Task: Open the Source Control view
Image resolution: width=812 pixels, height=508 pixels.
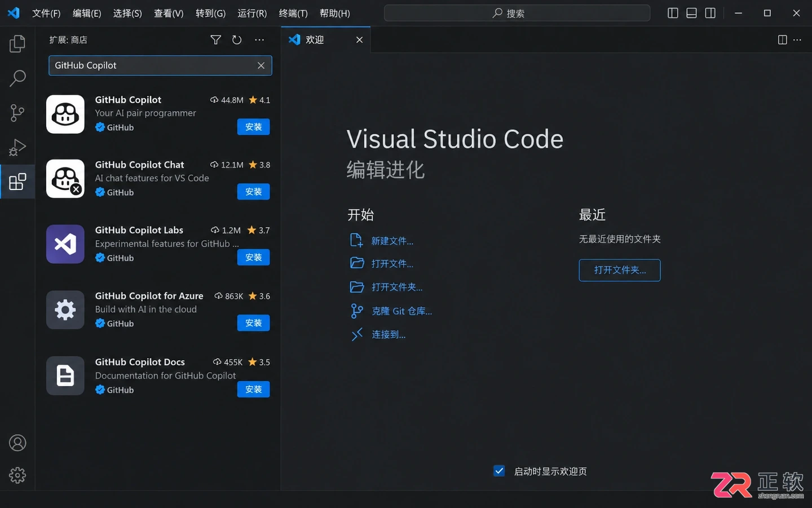Action: point(17,113)
